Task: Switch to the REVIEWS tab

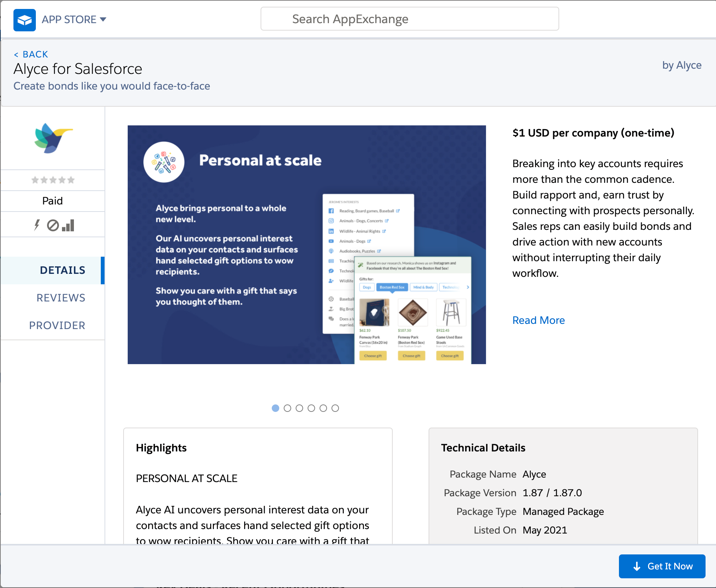Action: click(61, 298)
